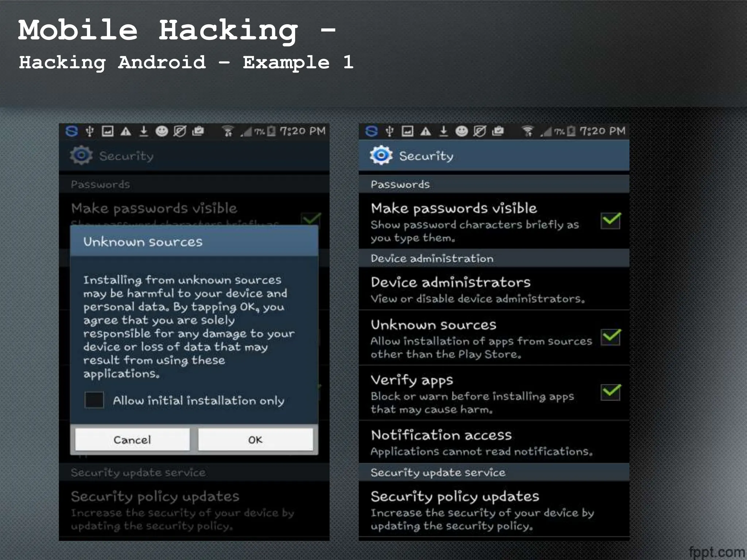Tap the smiley face icon in right status bar
This screenshot has height=560, width=747.
coord(461,131)
